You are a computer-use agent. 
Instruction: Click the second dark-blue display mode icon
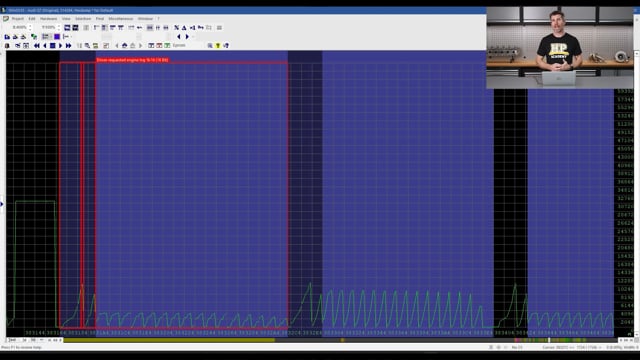pos(76,28)
